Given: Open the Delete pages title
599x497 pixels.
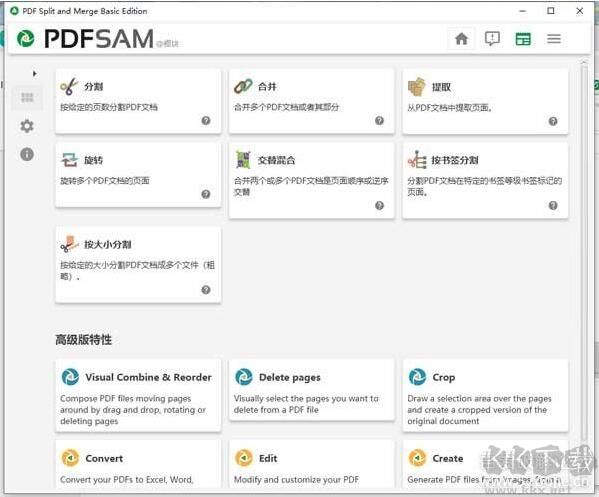Looking at the screenshot, I should (x=290, y=377).
